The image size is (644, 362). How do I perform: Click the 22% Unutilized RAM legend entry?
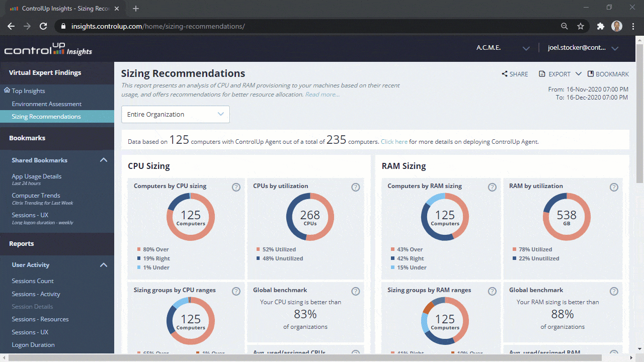(x=536, y=258)
